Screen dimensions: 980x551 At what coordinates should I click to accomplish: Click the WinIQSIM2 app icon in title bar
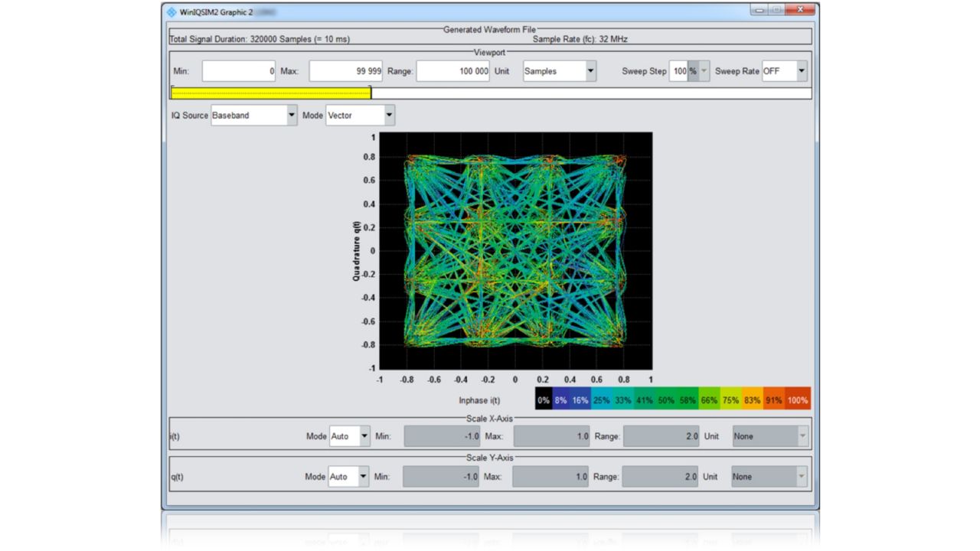[171, 12]
